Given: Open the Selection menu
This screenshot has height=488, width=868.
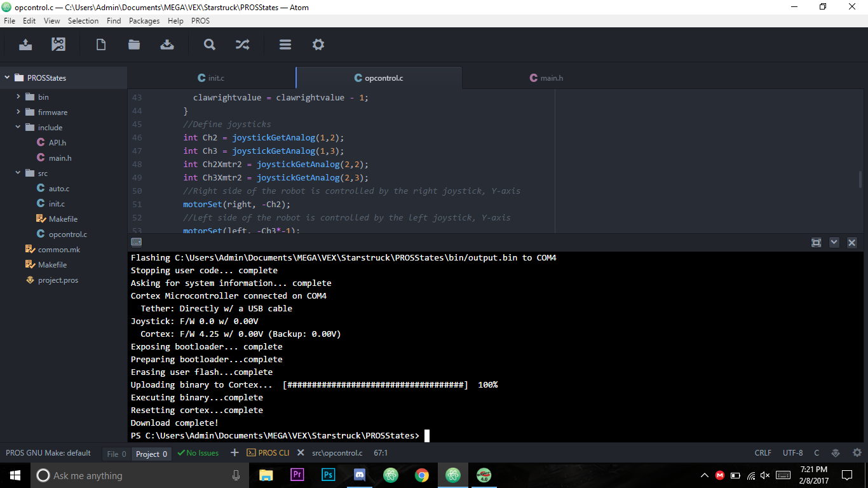Looking at the screenshot, I should [x=83, y=20].
